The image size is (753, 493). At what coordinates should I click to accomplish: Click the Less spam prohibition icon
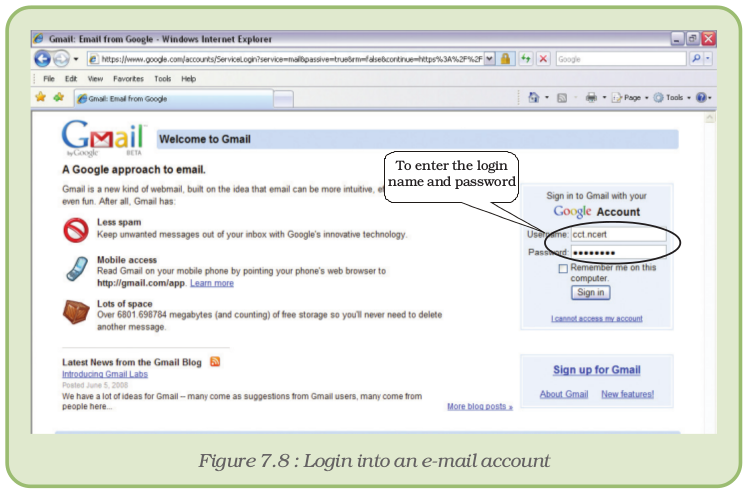click(x=76, y=230)
